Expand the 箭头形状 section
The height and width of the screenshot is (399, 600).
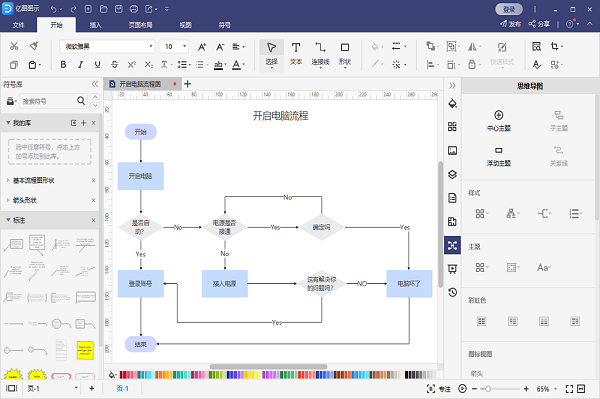point(8,200)
